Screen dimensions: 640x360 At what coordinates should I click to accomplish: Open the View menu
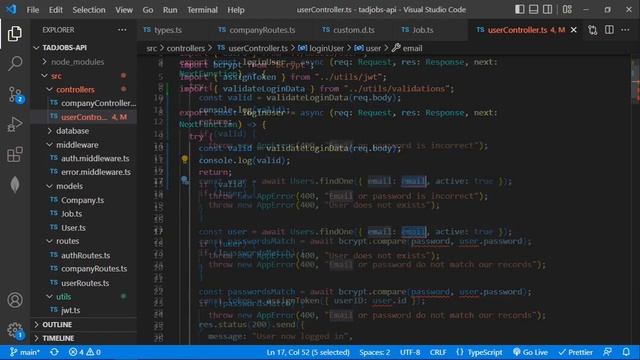click(x=124, y=10)
